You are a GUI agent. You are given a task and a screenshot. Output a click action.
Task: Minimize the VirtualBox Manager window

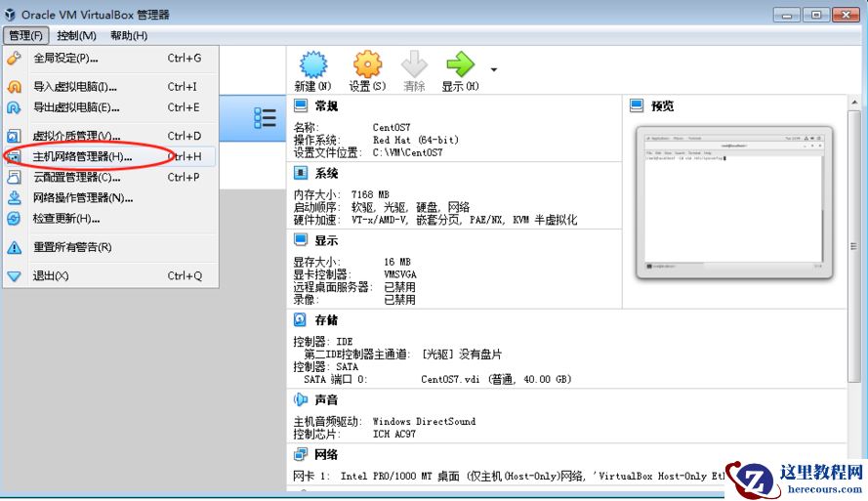787,15
